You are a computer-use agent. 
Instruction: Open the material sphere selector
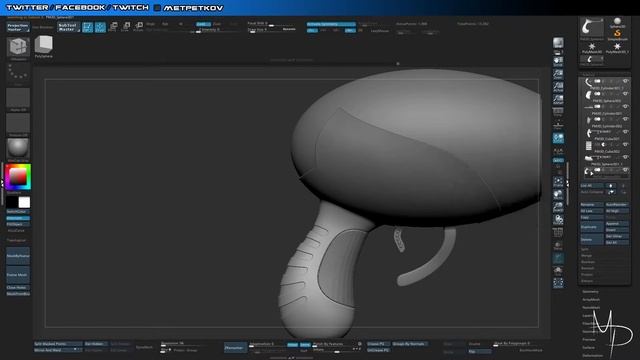pyautogui.click(x=18, y=148)
